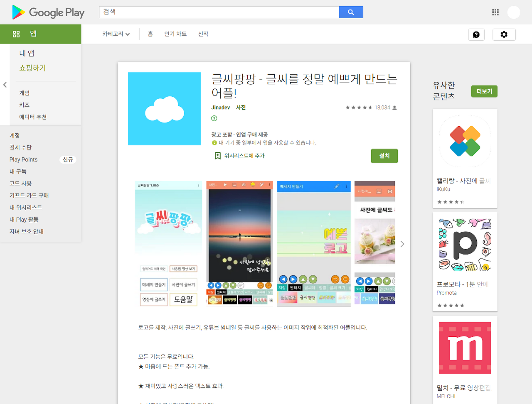Open the account avatar circle

click(514, 12)
